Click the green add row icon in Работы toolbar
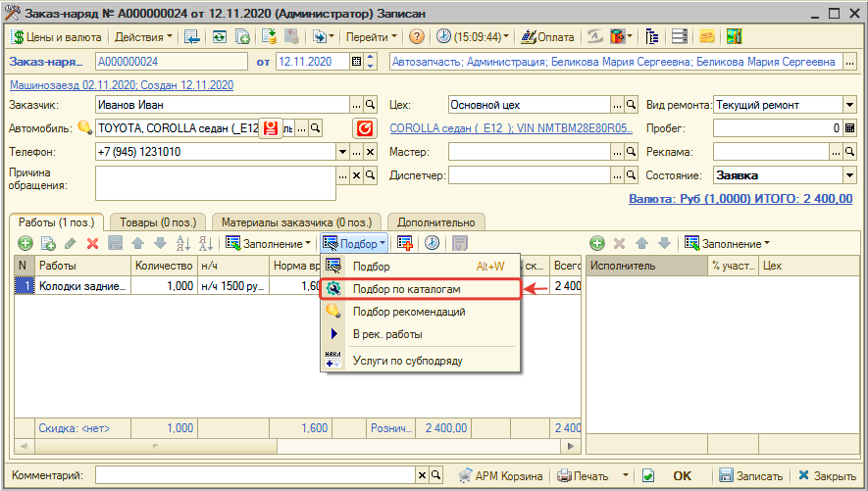 pos(26,243)
